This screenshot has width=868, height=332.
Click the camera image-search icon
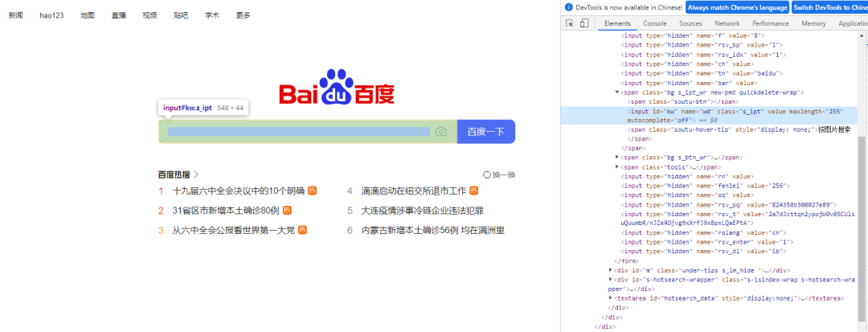point(440,132)
